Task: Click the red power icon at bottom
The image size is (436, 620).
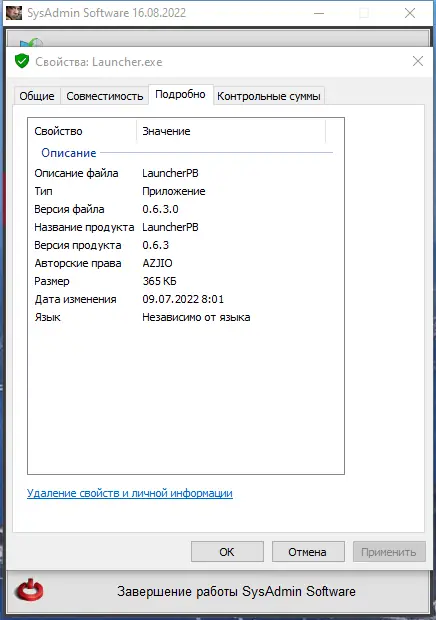Action: tap(29, 590)
